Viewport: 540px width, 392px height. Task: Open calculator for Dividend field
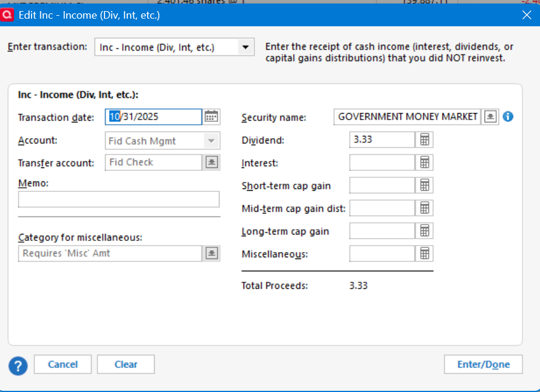(424, 140)
